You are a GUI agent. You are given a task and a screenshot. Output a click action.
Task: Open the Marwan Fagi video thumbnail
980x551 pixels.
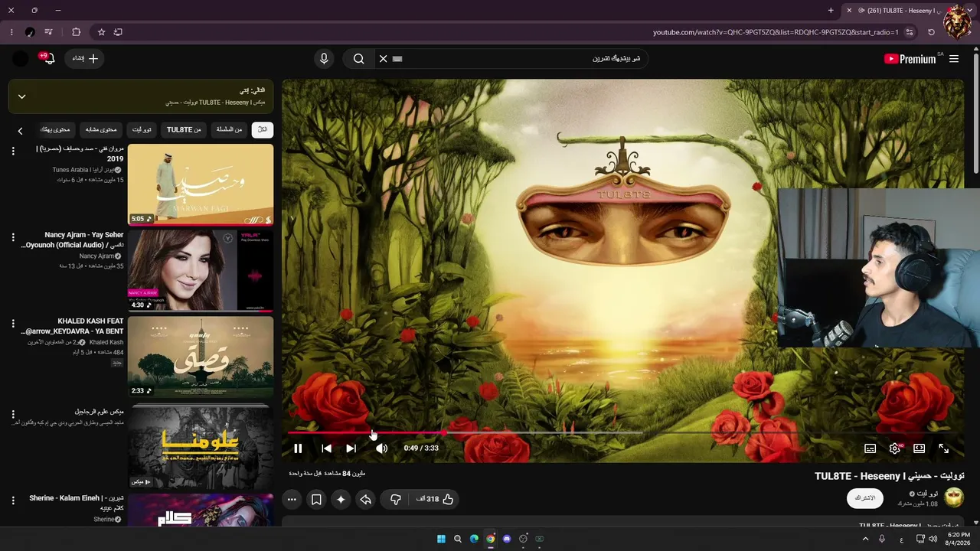pos(201,185)
